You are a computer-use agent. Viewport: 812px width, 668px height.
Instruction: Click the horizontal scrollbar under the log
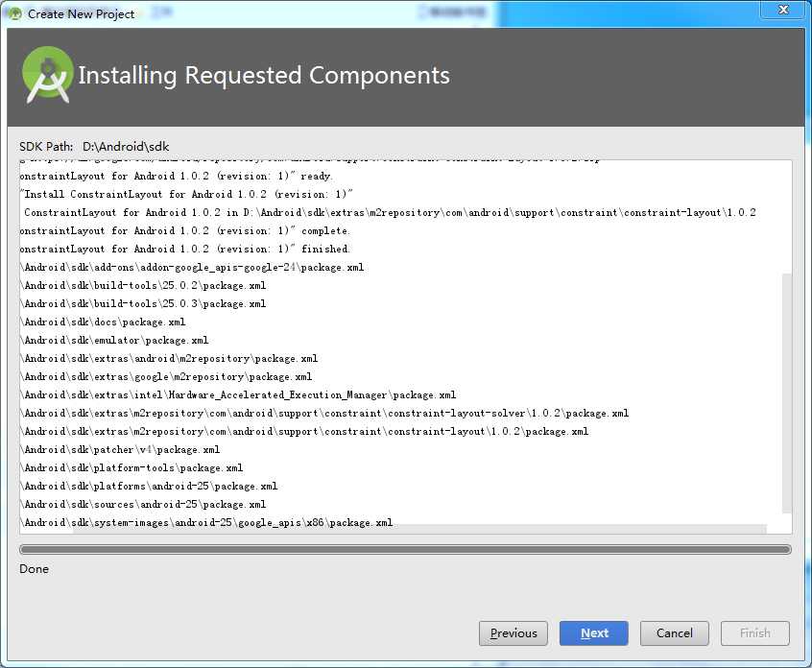[420, 529]
